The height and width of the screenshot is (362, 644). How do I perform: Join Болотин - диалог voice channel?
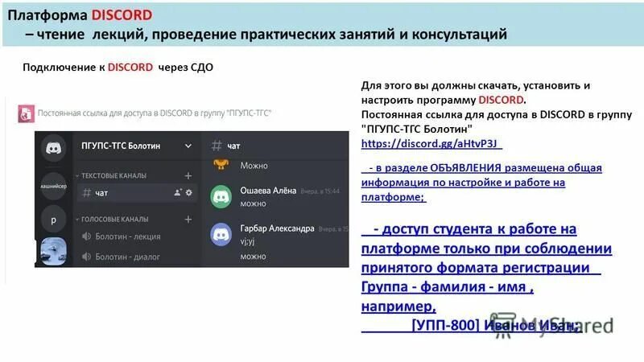pyautogui.click(x=121, y=257)
